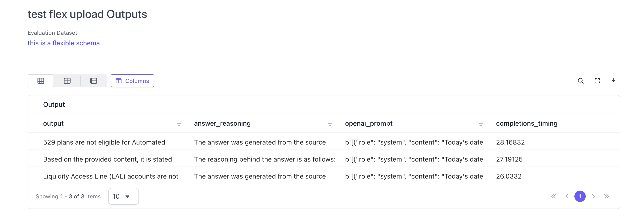Switch to the dense grid table view
Image resolution: width=644 pixels, height=222 pixels.
(41, 81)
